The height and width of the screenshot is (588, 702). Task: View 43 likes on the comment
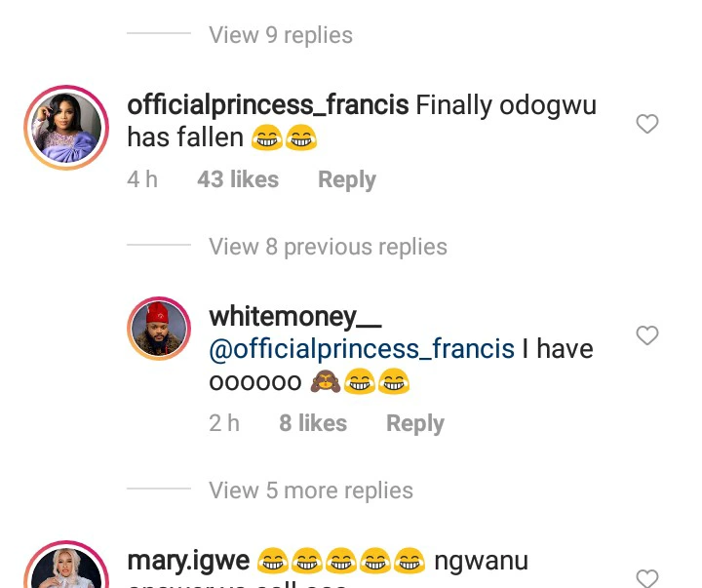[238, 180]
